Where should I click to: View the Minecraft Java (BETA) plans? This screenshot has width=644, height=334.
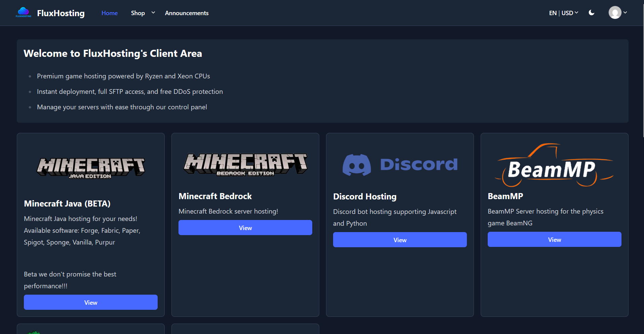[91, 302]
